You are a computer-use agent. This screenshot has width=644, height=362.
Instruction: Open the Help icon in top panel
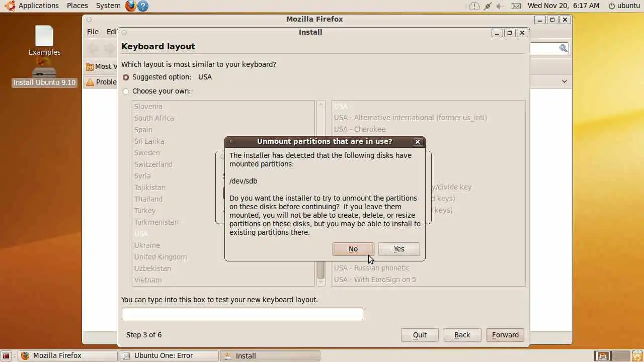click(143, 6)
